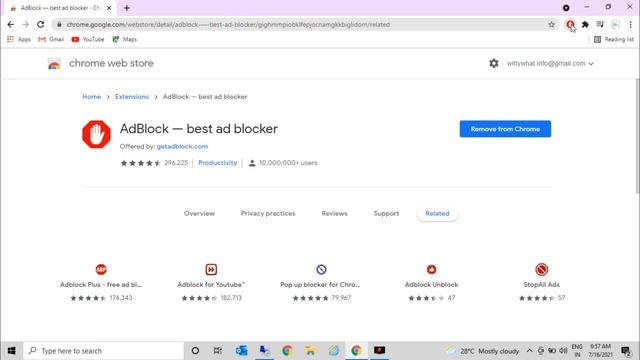The width and height of the screenshot is (640, 360).
Task: Open web store settings gear
Action: click(494, 63)
